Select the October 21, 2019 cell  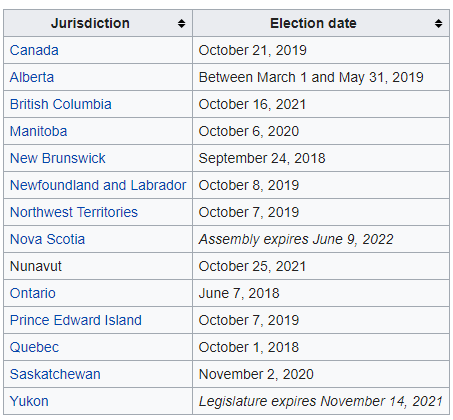[321, 50]
